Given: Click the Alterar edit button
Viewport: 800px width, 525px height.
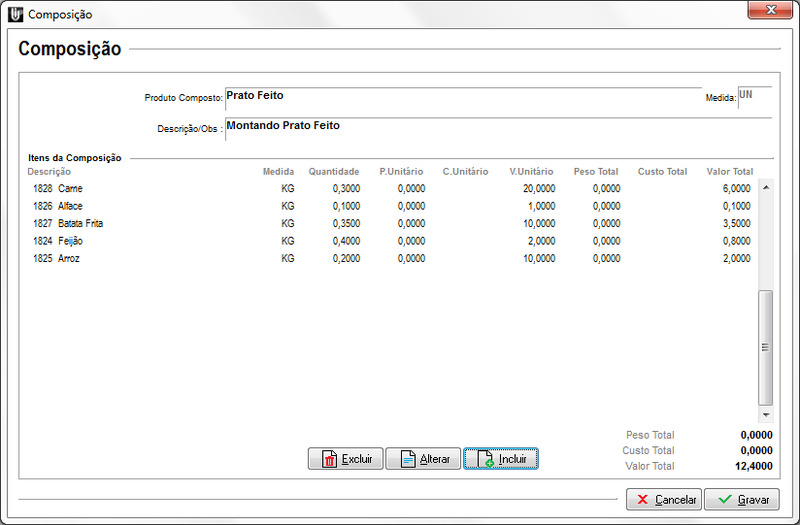Looking at the screenshot, I should [x=423, y=459].
